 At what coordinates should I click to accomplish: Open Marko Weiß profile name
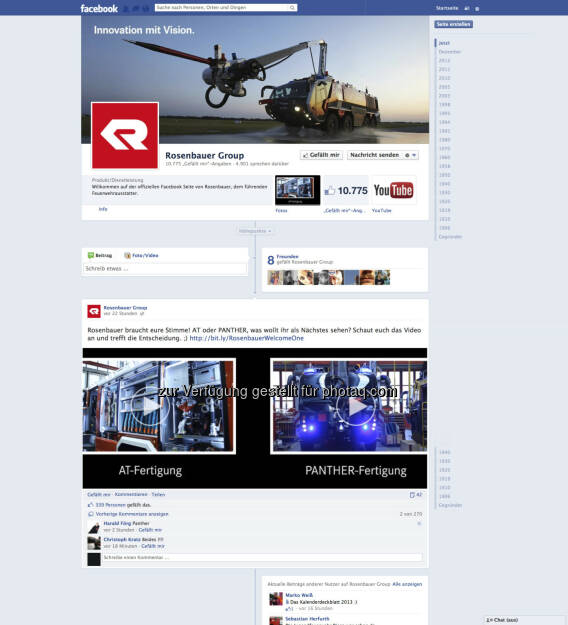click(x=299, y=595)
